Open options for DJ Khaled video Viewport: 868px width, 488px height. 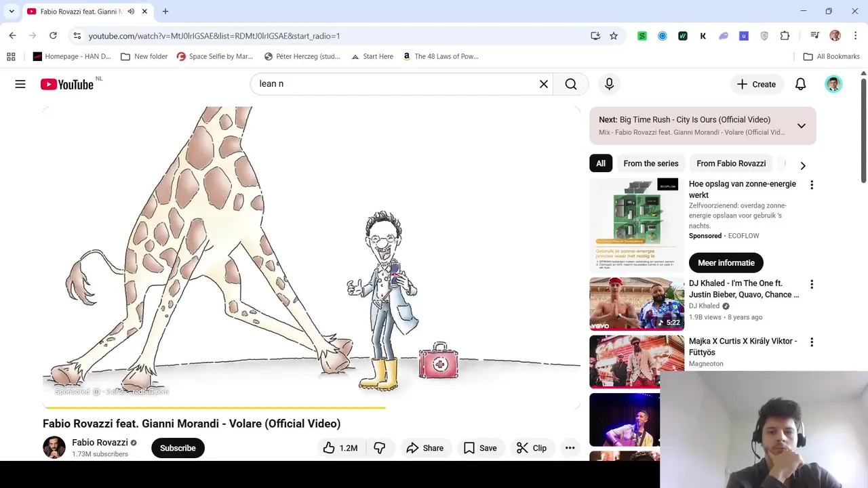811,284
